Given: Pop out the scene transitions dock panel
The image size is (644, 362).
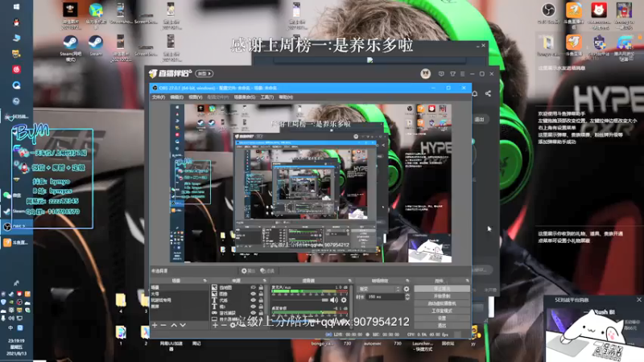Looking at the screenshot, I should click(407, 281).
